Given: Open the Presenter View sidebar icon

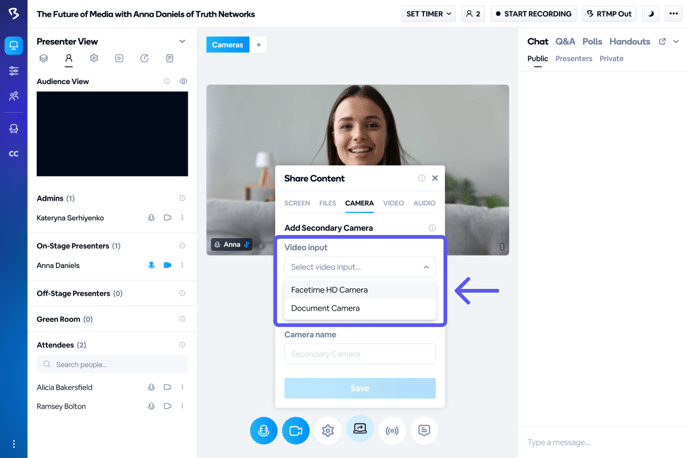Looking at the screenshot, I should tap(14, 46).
